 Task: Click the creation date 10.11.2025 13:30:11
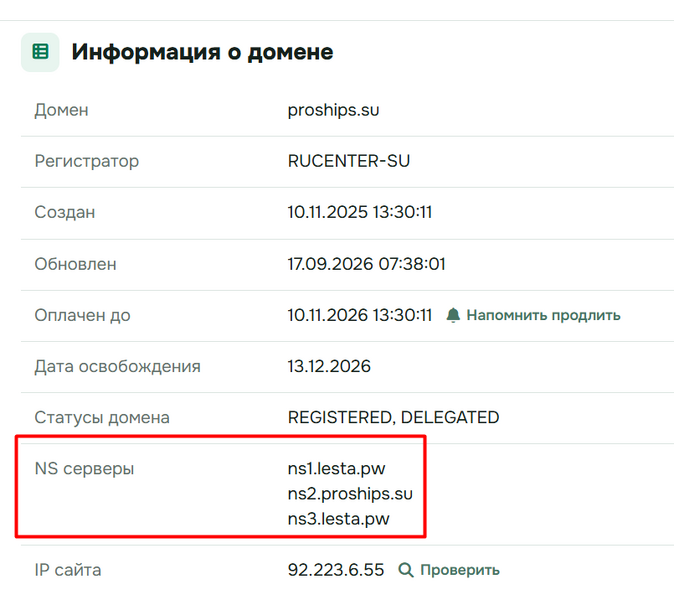point(360,212)
